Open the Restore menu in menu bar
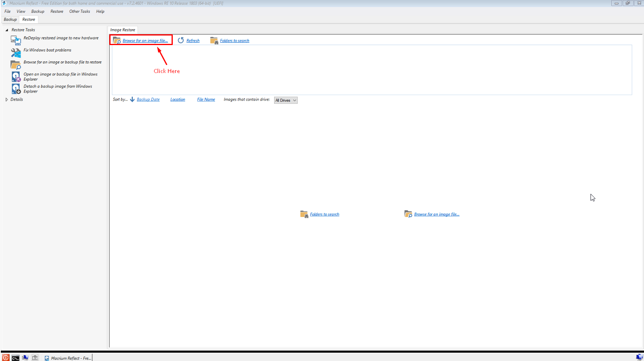The width and height of the screenshot is (644, 361). [57, 11]
